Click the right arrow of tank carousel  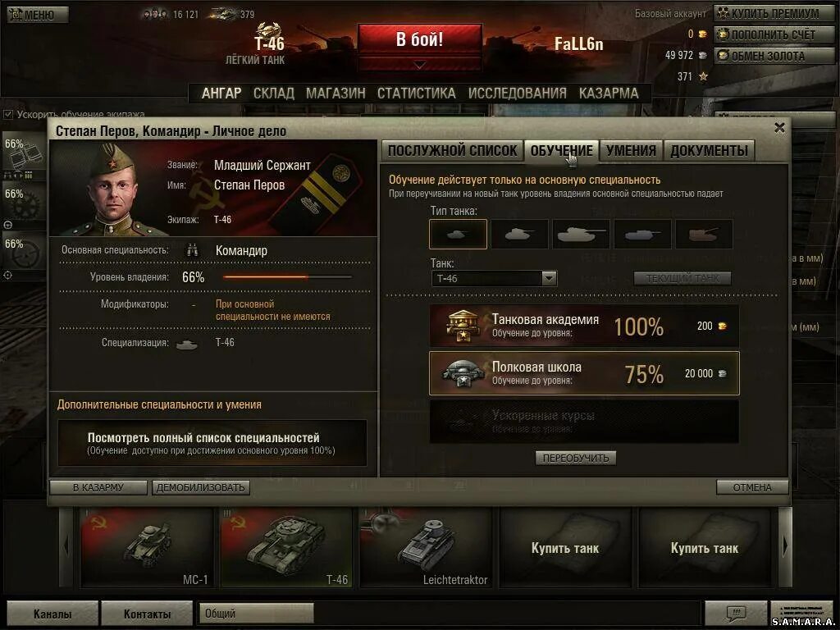point(785,546)
